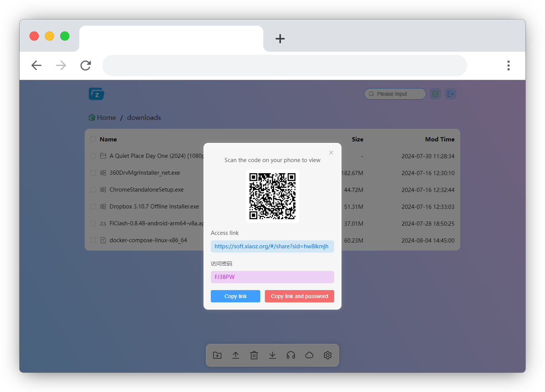Click the green shield icon in header
545x392 pixels.
pos(435,94)
